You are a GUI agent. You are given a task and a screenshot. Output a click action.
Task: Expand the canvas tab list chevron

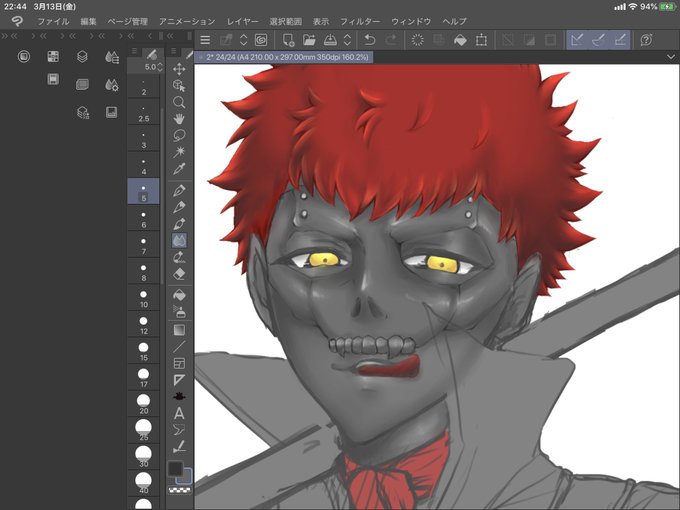pos(671,57)
